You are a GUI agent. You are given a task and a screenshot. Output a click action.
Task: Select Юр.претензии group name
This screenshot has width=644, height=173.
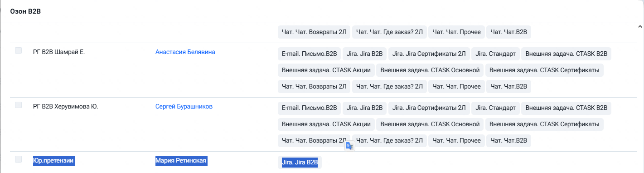(53, 160)
